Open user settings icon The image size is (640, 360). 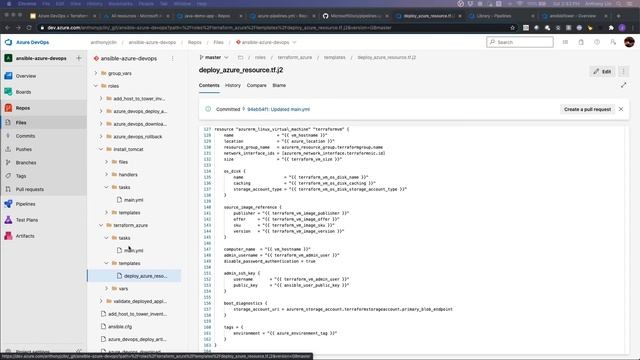613,42
